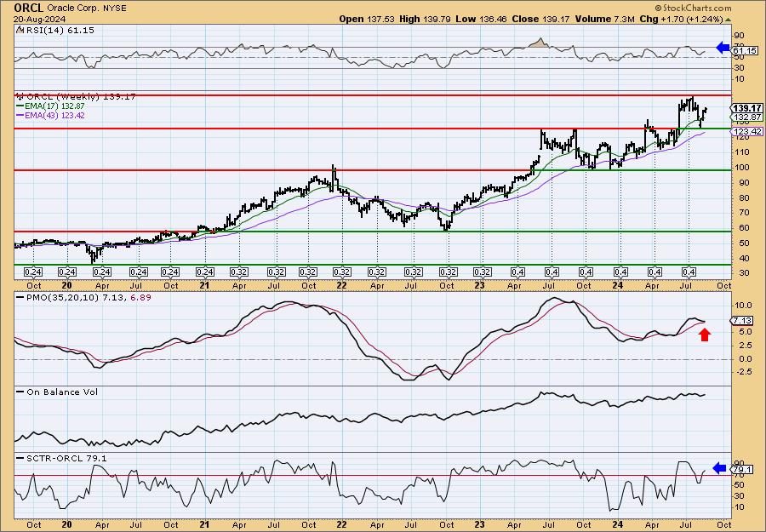Click the 123.42 EMA tag on axis
The image size is (766, 532).
click(x=747, y=131)
